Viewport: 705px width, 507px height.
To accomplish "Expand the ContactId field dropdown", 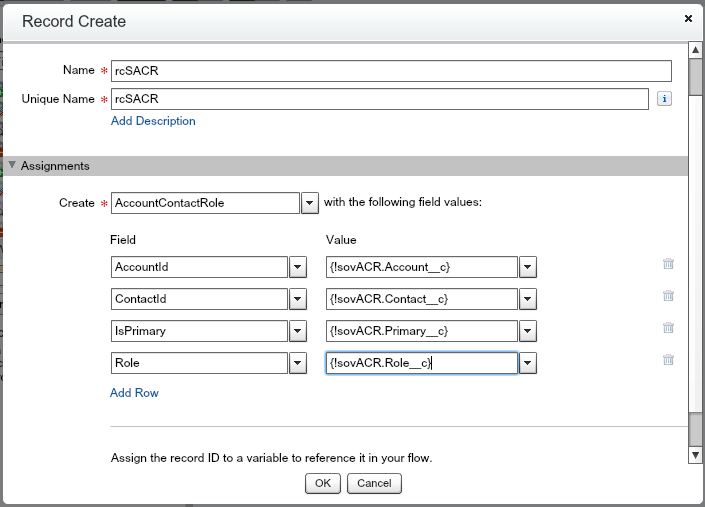I will [x=297, y=299].
